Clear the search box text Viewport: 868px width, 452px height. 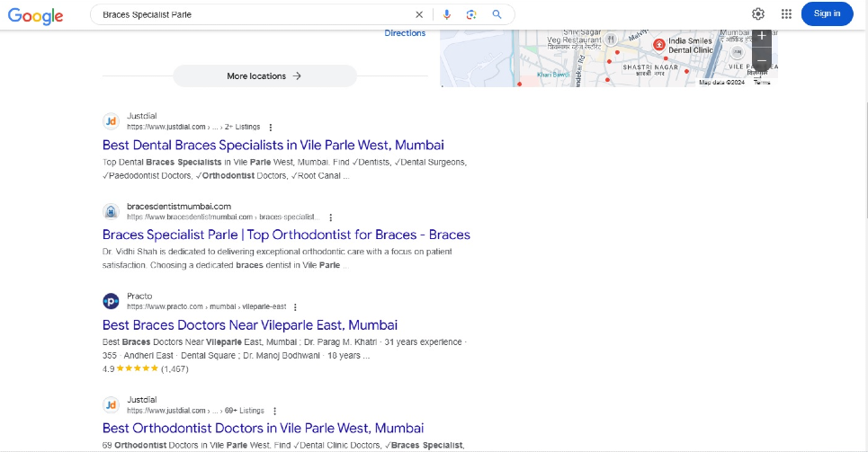[x=419, y=14]
